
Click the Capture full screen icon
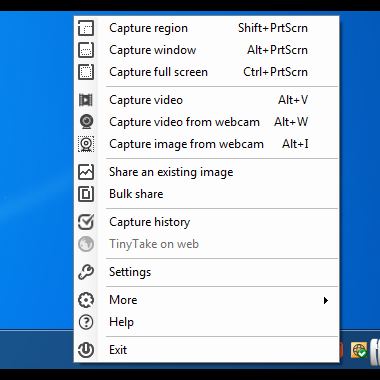click(86, 72)
